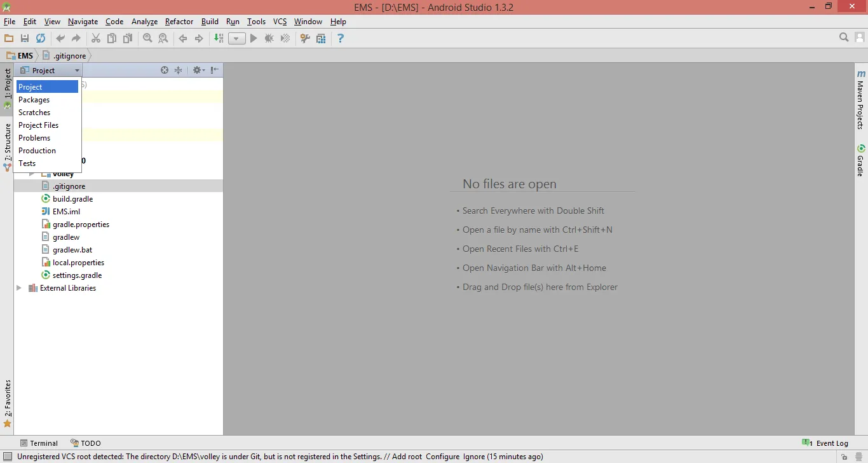Image resolution: width=868 pixels, height=463 pixels.
Task: Click the Cut scissors icon
Action: (x=96, y=38)
